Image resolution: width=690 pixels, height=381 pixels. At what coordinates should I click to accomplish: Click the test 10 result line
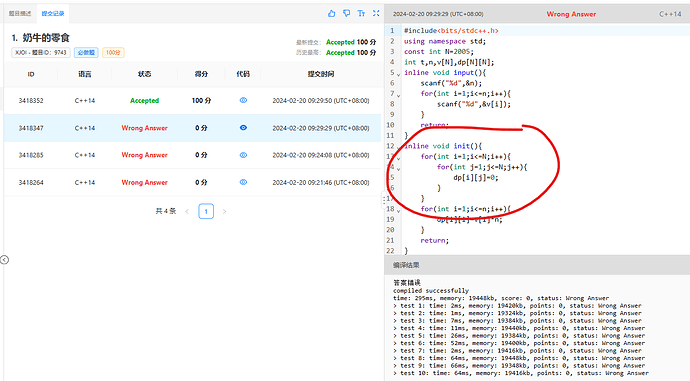point(521,373)
